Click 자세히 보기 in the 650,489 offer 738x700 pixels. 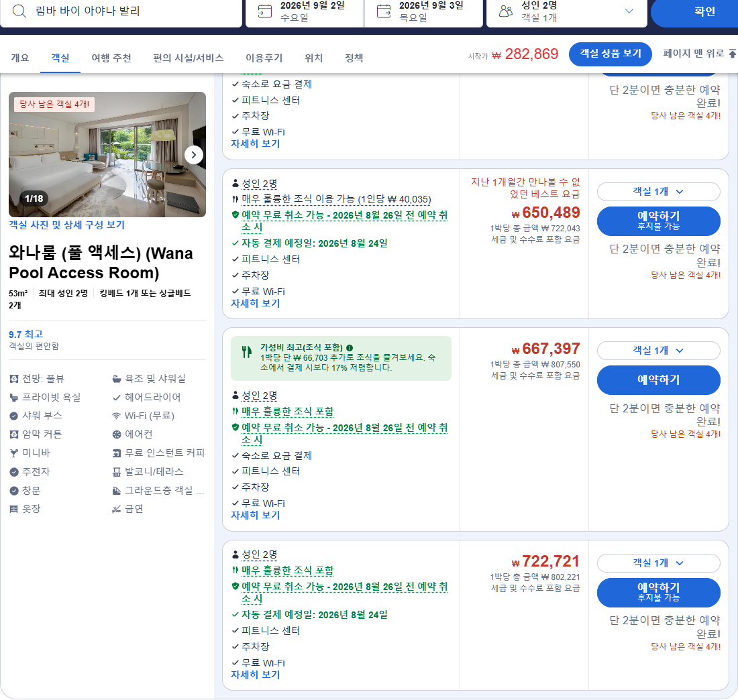[255, 304]
